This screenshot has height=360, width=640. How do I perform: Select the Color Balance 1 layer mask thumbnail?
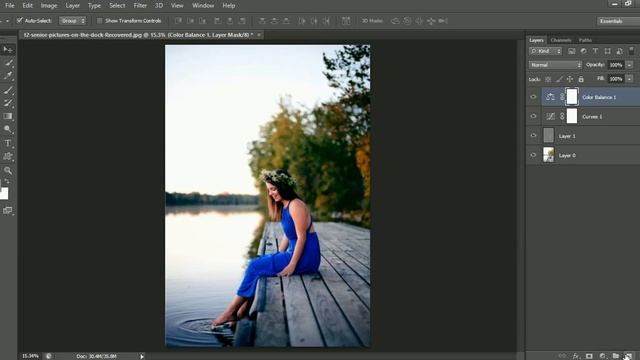pos(572,97)
